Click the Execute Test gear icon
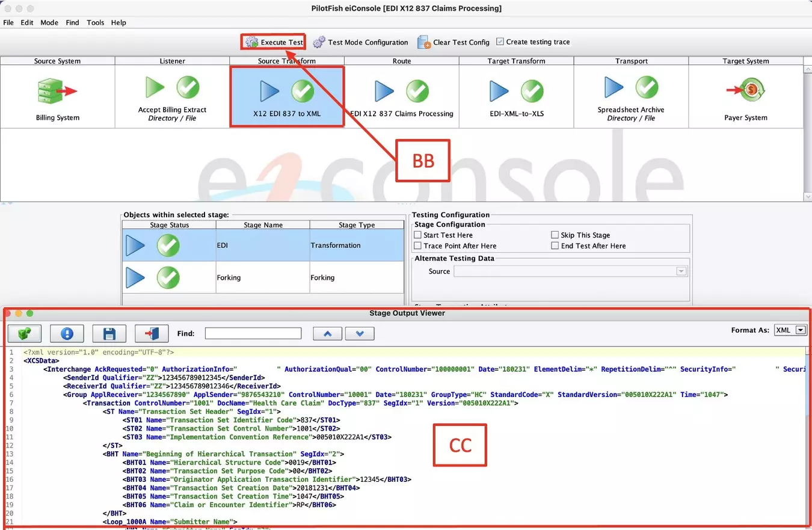 pos(251,42)
